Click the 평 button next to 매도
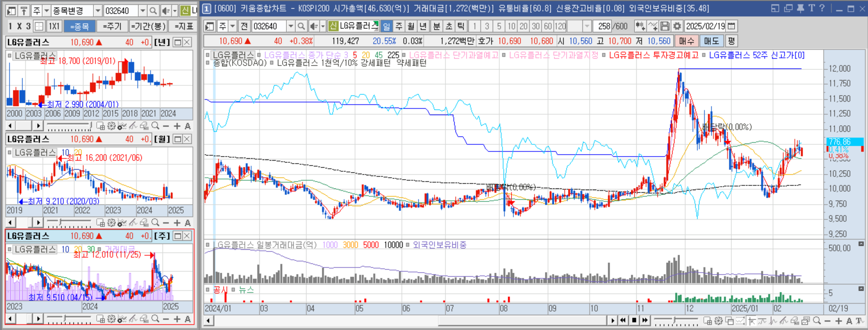The width and height of the screenshot is (868, 330). 731,41
